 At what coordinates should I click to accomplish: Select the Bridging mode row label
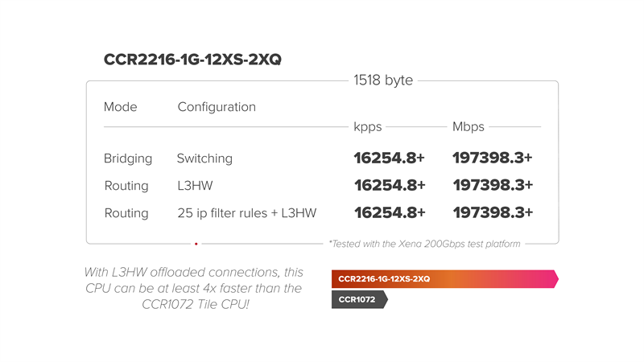coord(126,158)
